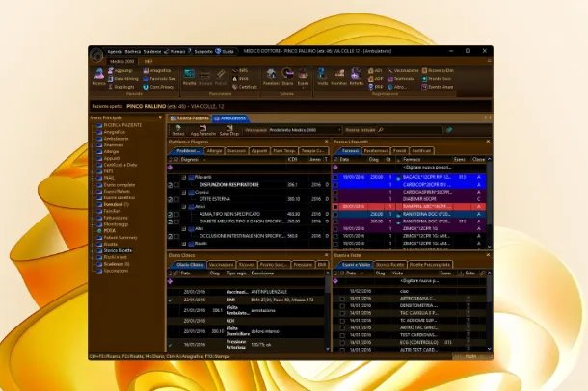The image size is (588, 391).
Task: Click the Pronto Socc ribbon item
Action: pos(437,79)
